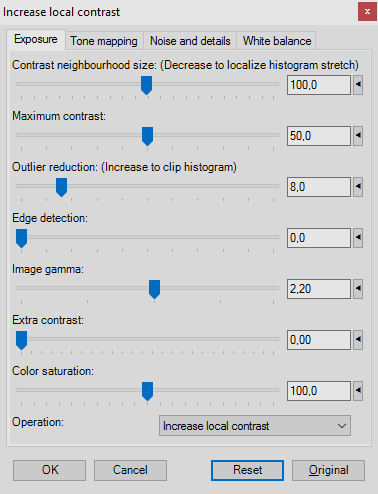The width and height of the screenshot is (378, 494).
Task: Click the arrow button next to Image gamma
Action: pyautogui.click(x=358, y=289)
